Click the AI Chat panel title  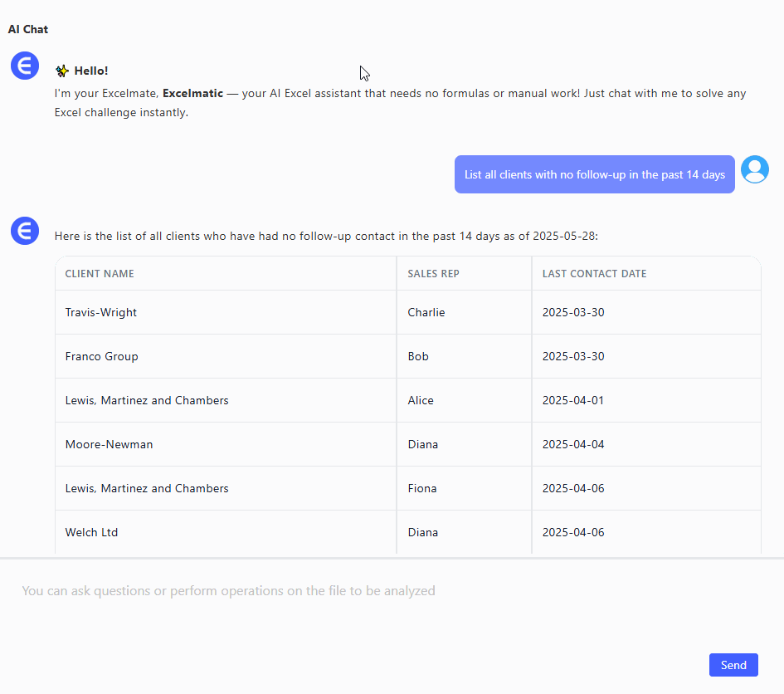point(28,29)
